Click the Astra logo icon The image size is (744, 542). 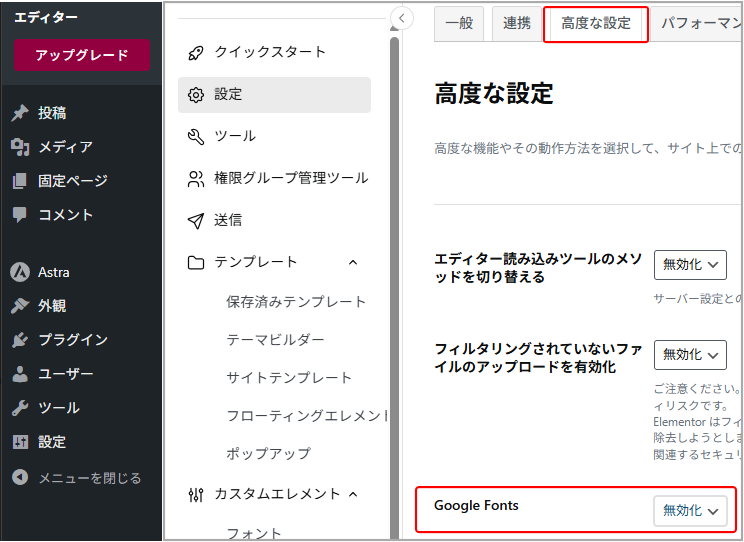19,272
